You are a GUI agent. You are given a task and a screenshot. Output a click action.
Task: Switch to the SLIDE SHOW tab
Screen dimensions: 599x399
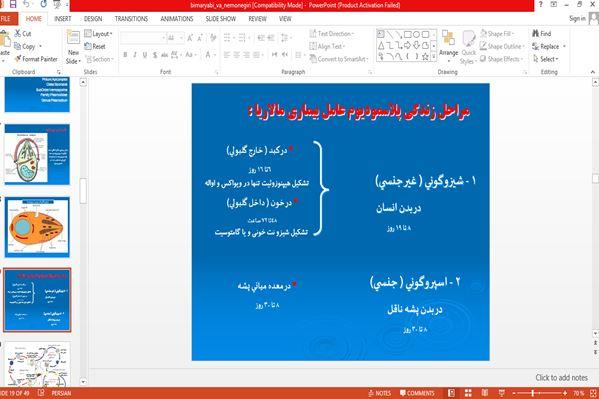pos(220,19)
